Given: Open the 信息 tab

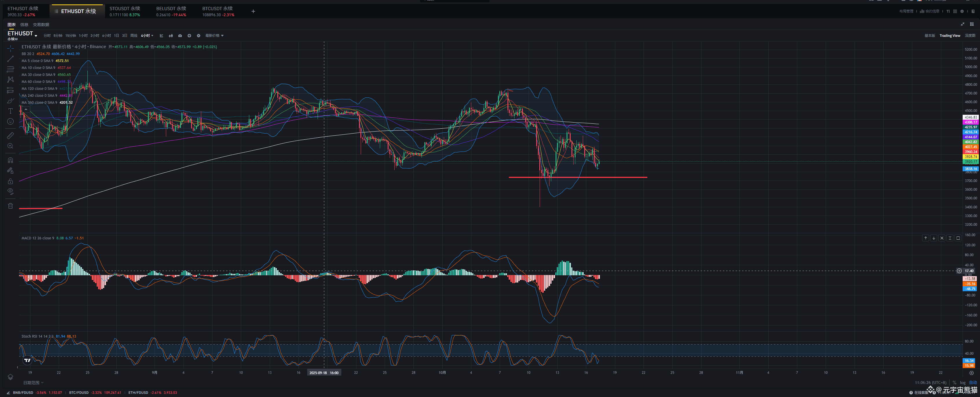Looking at the screenshot, I should click(24, 24).
